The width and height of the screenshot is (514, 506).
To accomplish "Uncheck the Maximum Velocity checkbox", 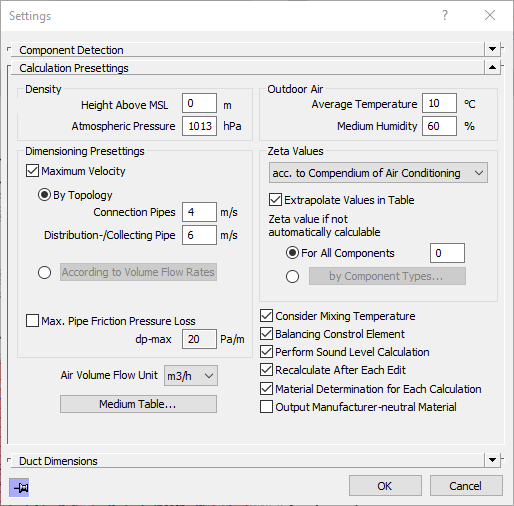I will click(x=32, y=171).
